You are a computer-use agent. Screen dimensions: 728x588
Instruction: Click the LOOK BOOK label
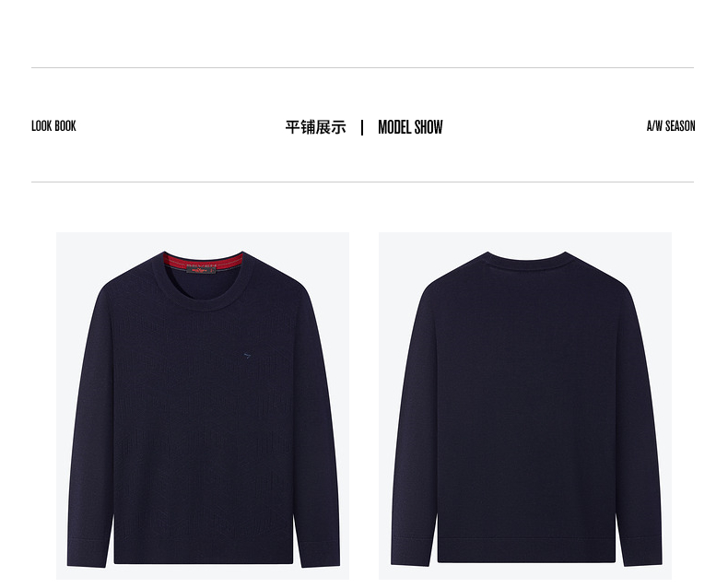pyautogui.click(x=53, y=126)
